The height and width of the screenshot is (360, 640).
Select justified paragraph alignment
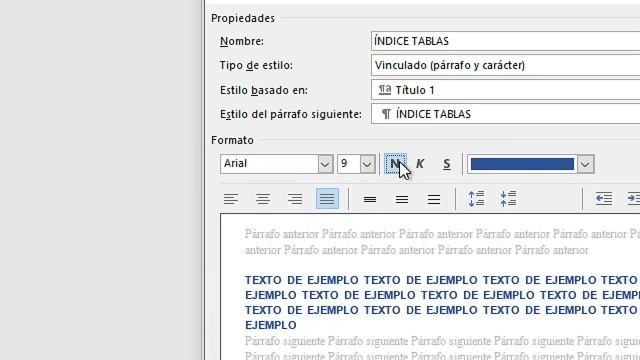coord(327,199)
